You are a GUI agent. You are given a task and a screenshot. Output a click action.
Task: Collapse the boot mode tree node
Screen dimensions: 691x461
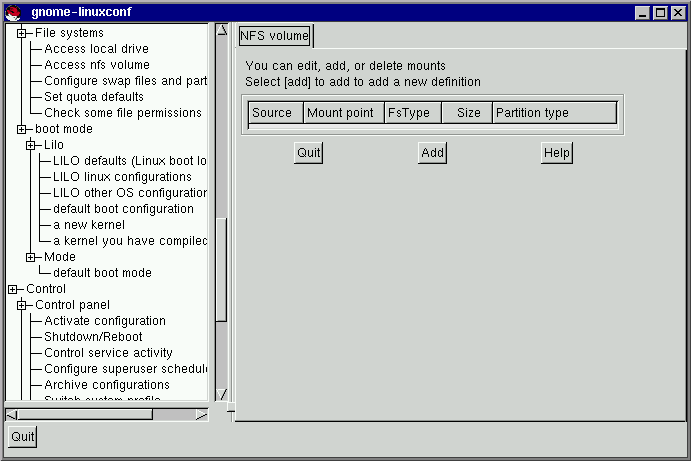tap(21, 129)
